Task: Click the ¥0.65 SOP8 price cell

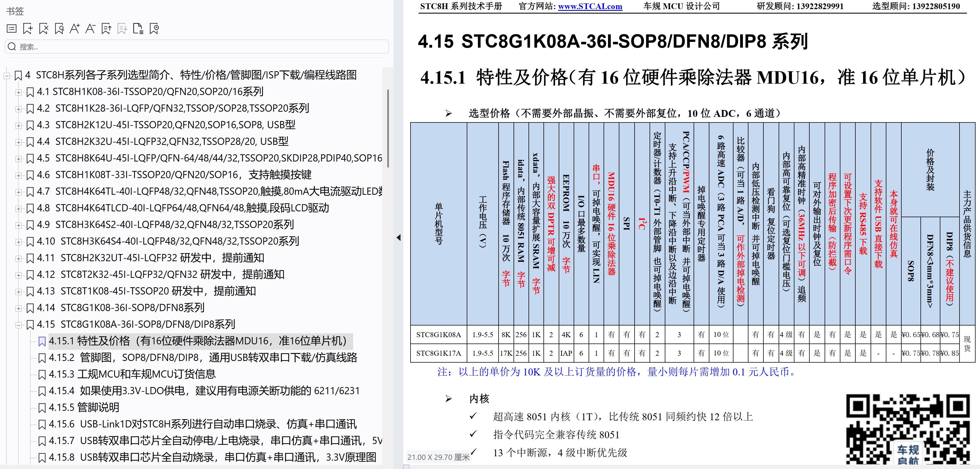Action: pyautogui.click(x=911, y=335)
